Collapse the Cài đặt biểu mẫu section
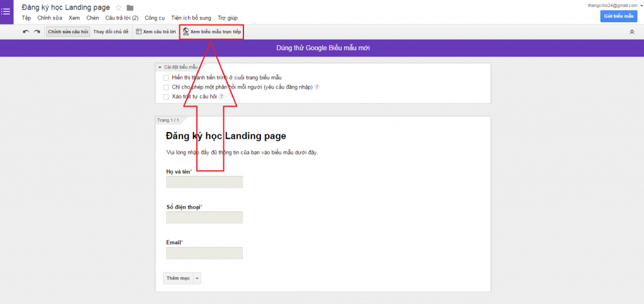The height and width of the screenshot is (304, 644). [160, 67]
